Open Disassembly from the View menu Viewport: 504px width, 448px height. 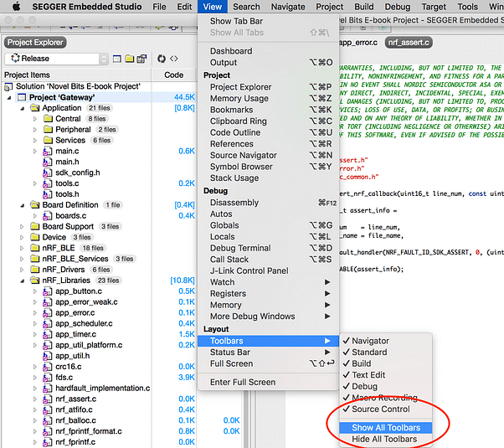[x=268, y=203]
